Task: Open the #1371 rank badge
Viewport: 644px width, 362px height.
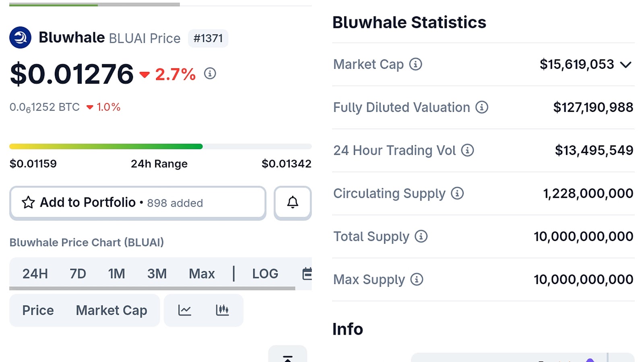Action: pyautogui.click(x=208, y=38)
